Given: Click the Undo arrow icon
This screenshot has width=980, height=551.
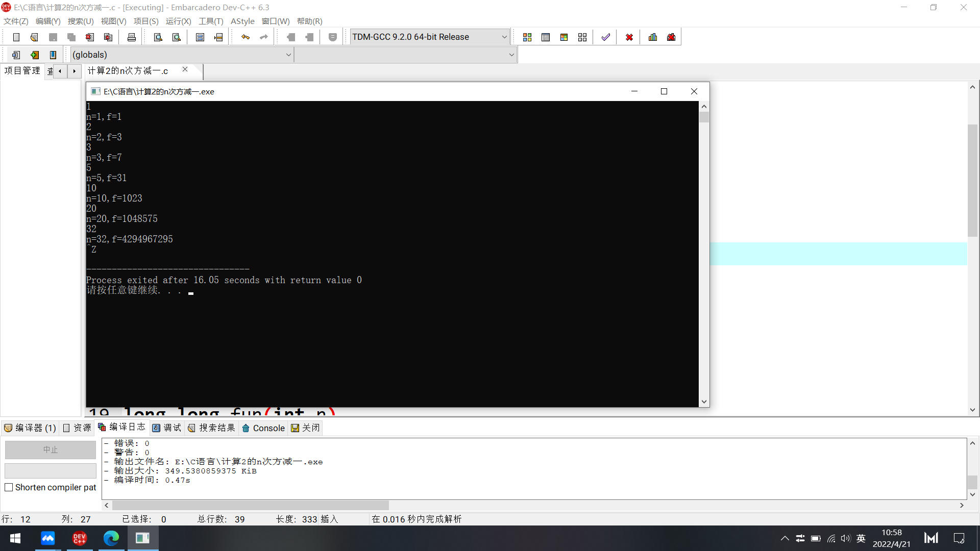Looking at the screenshot, I should [246, 37].
